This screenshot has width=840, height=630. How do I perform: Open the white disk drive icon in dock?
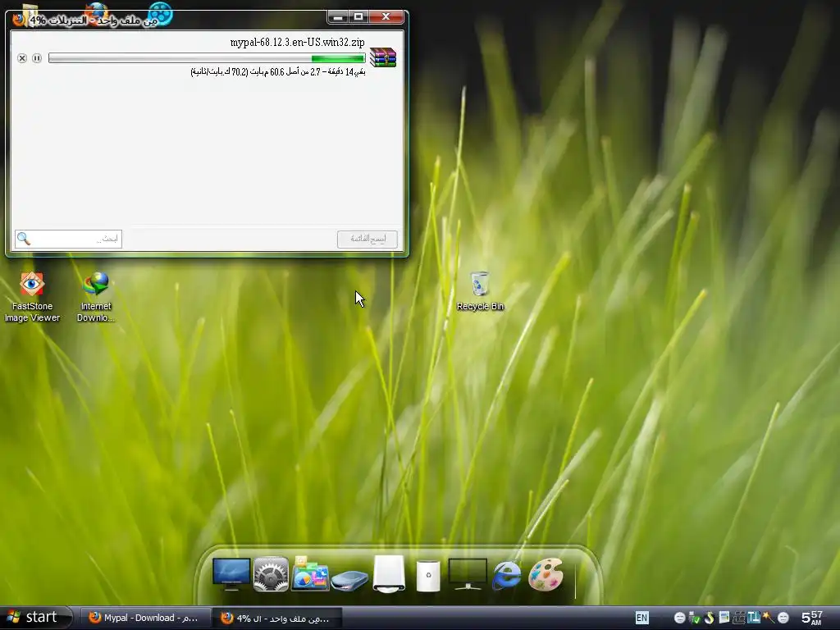389,573
